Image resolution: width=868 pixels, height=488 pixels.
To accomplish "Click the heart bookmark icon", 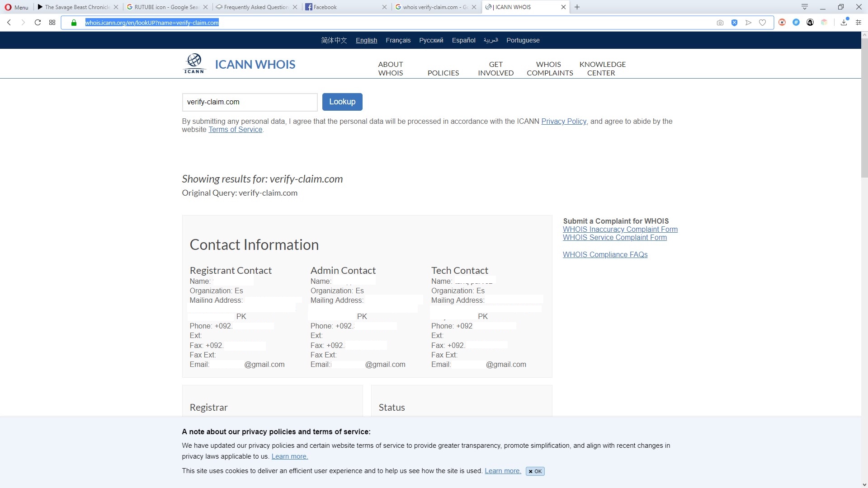I will coord(763,23).
